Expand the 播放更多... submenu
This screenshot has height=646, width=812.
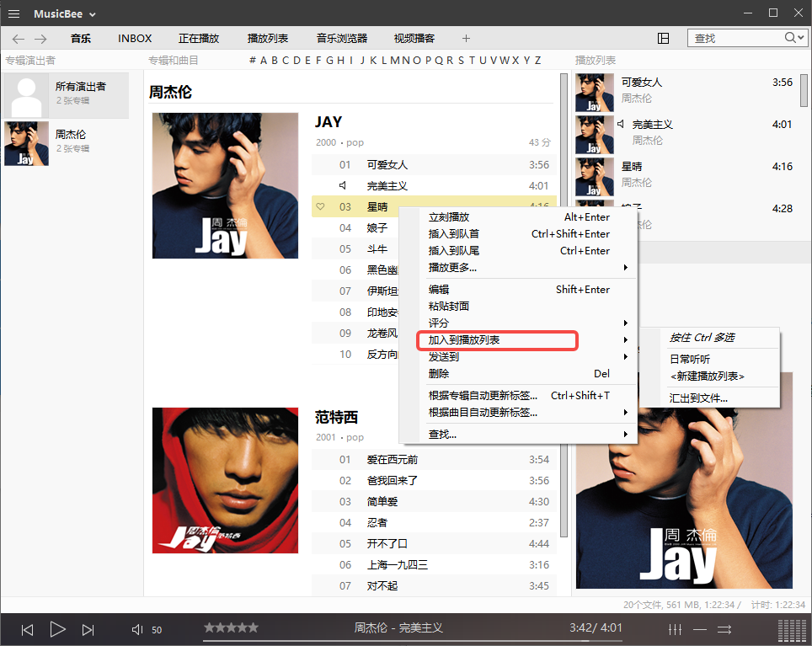click(518, 268)
